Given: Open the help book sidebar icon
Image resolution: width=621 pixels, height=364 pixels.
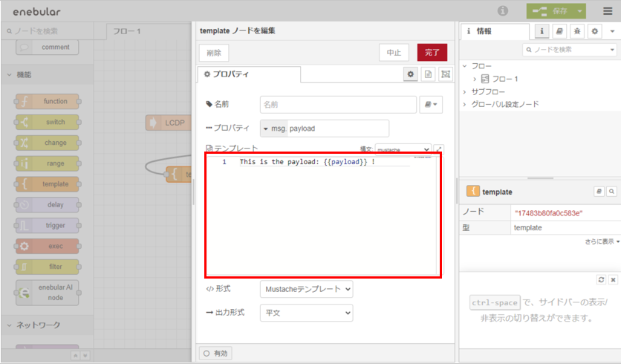Looking at the screenshot, I should pos(559,31).
